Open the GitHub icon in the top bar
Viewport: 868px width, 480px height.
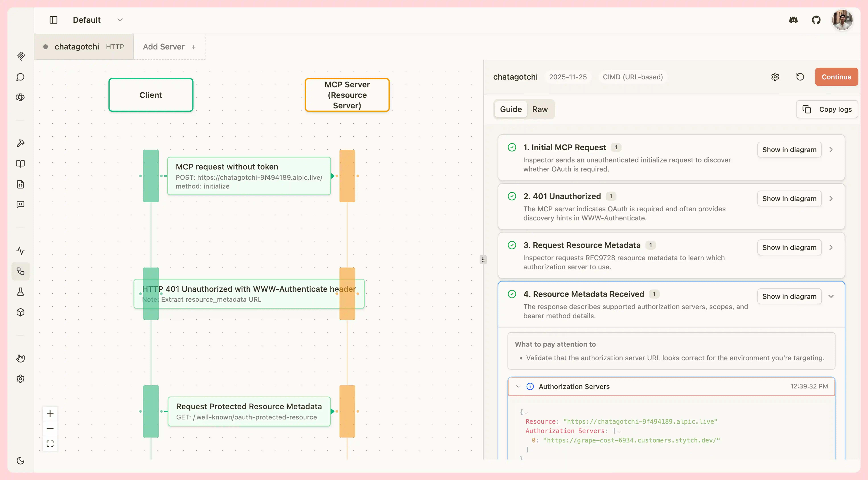click(816, 20)
